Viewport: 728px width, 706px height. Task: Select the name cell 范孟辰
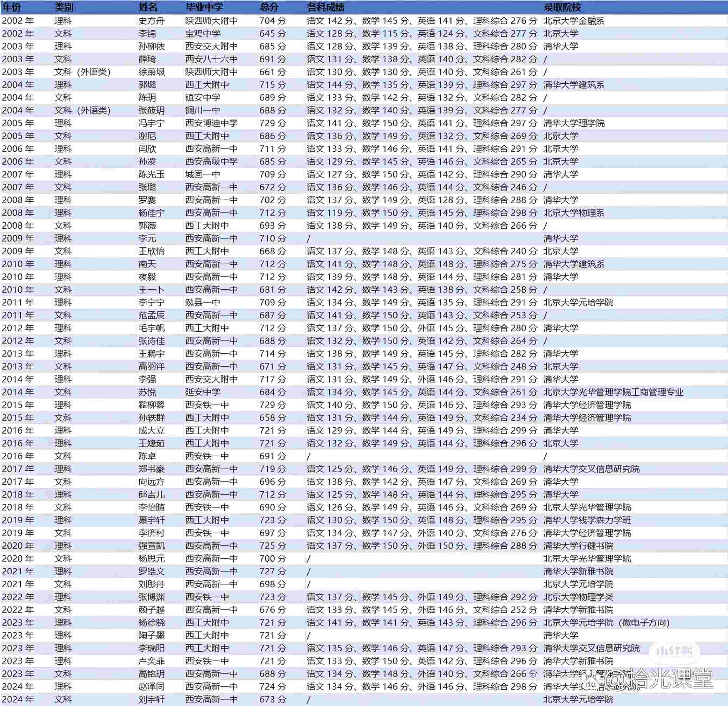click(152, 316)
